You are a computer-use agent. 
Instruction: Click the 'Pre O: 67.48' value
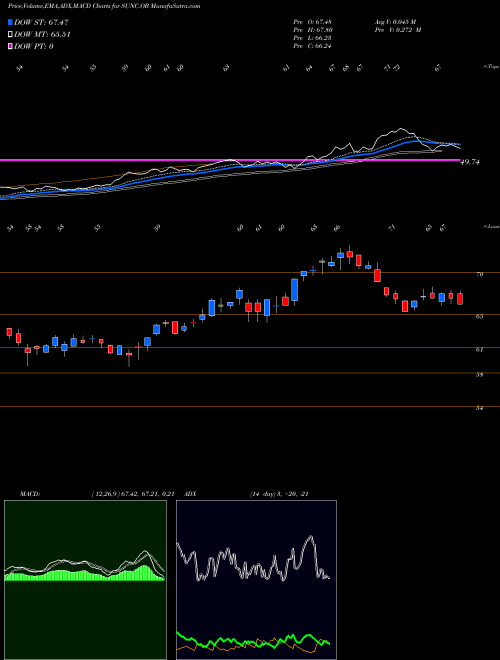pyautogui.click(x=313, y=22)
